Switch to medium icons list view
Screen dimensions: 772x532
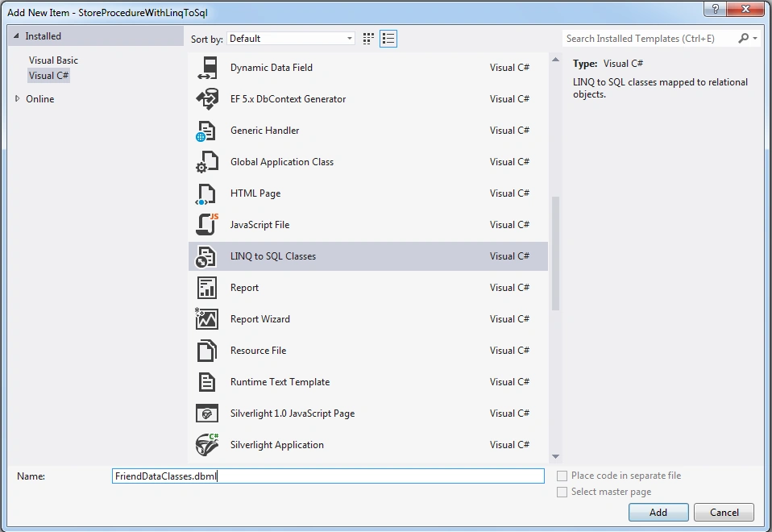pos(388,39)
